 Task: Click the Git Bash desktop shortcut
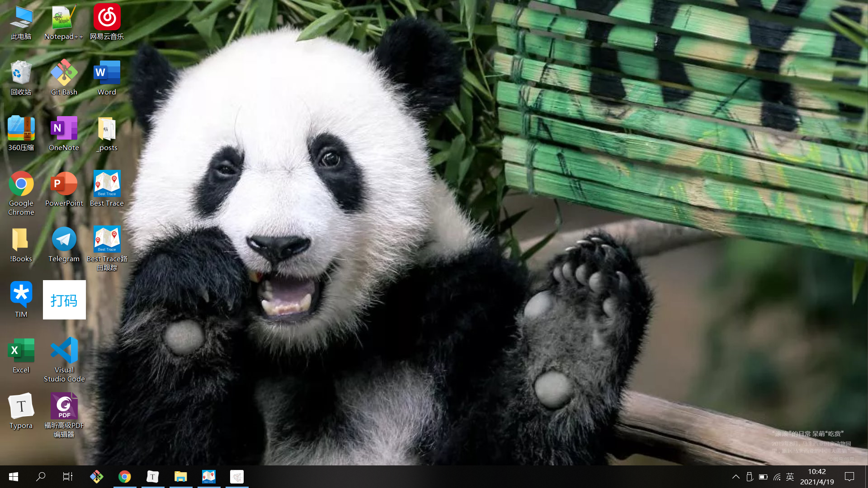[64, 78]
